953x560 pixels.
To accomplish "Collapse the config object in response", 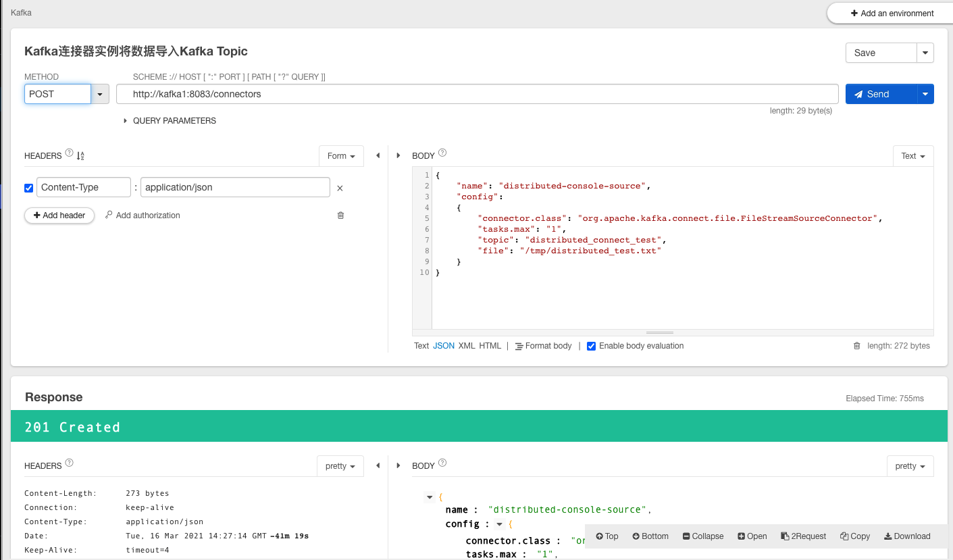I will coord(500,524).
